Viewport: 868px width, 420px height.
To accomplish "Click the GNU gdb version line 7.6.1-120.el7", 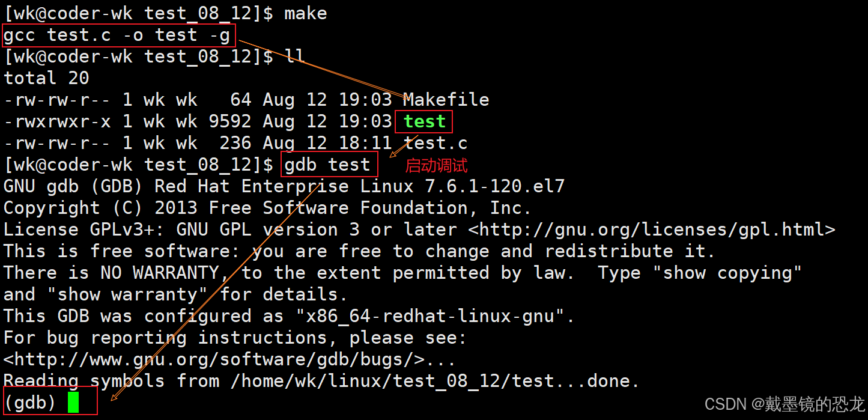I will point(284,186).
